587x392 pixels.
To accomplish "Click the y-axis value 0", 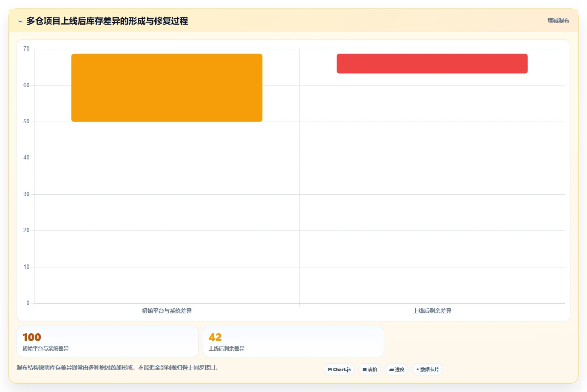I will click(28, 303).
